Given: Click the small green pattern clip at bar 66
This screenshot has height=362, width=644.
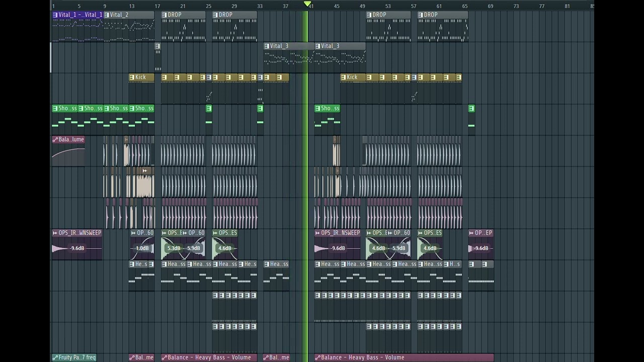Looking at the screenshot, I should tap(471, 108).
